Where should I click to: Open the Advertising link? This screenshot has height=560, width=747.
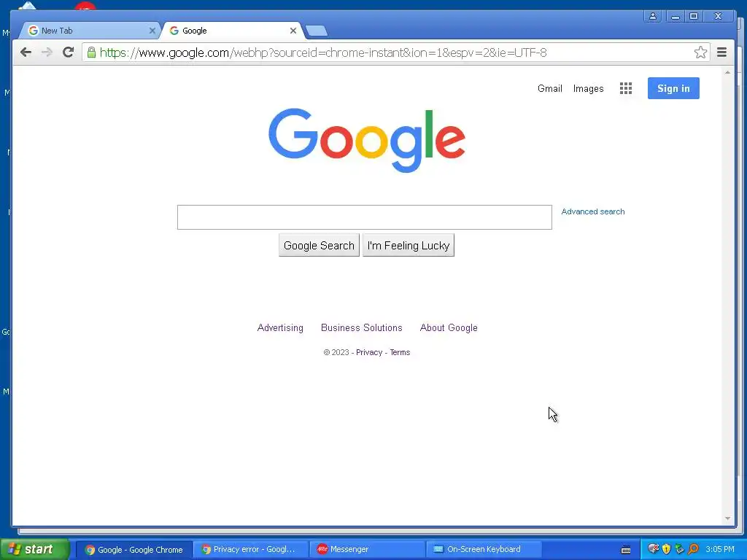[x=280, y=327]
